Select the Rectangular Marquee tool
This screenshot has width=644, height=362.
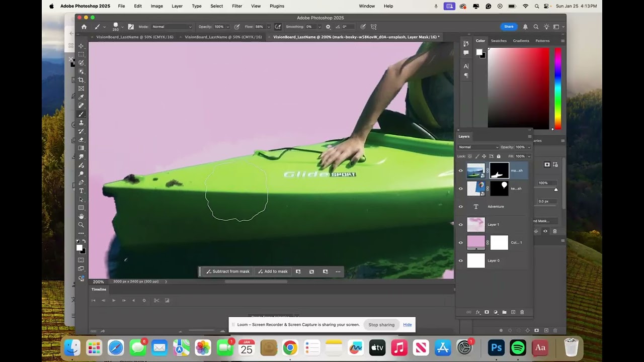pyautogui.click(x=81, y=54)
